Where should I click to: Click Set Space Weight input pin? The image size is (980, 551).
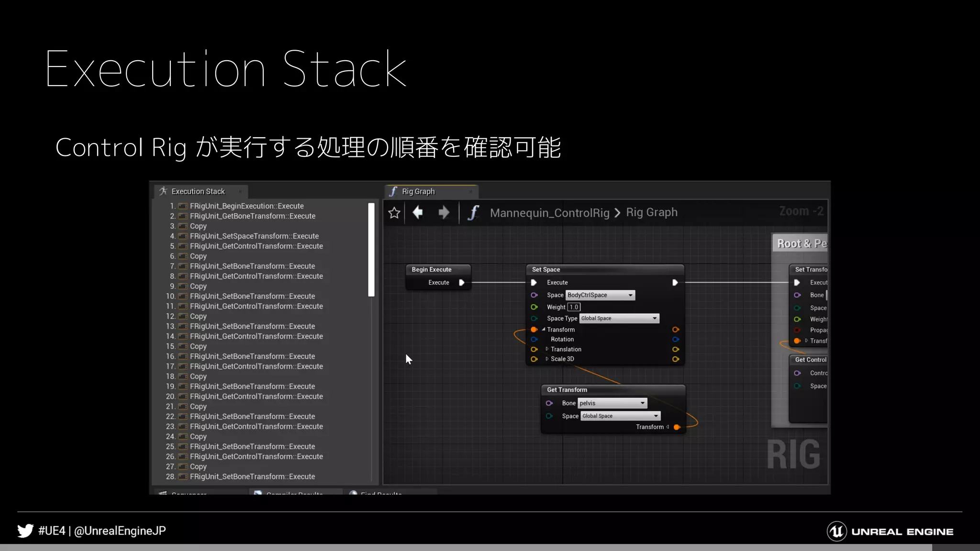[x=534, y=307]
